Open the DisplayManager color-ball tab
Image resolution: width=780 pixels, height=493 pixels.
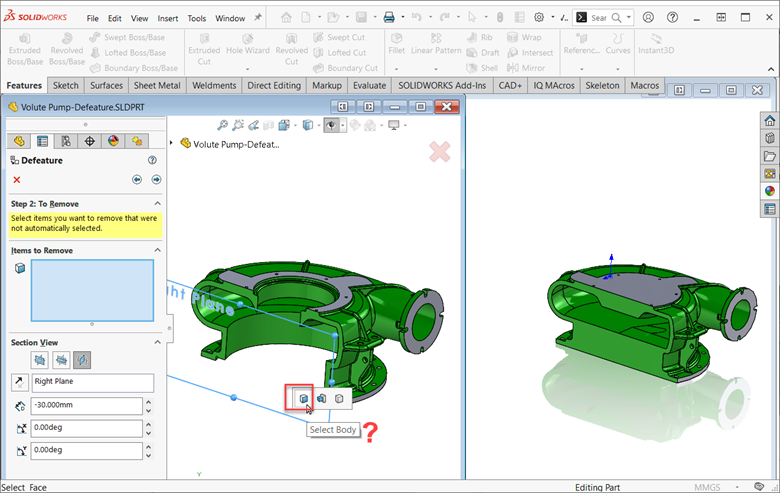coord(113,141)
